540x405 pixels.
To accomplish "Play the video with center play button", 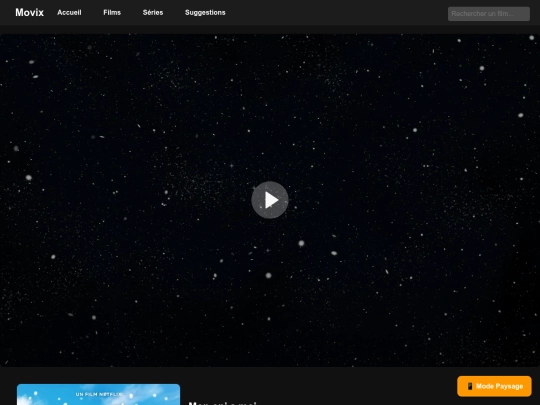I will point(270,200).
